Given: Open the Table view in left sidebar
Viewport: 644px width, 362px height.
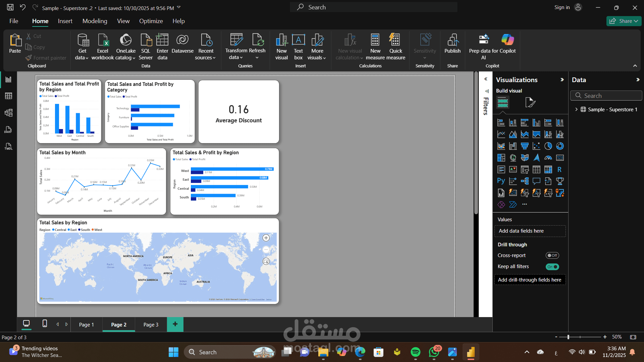Looking at the screenshot, I should pyautogui.click(x=8, y=96).
